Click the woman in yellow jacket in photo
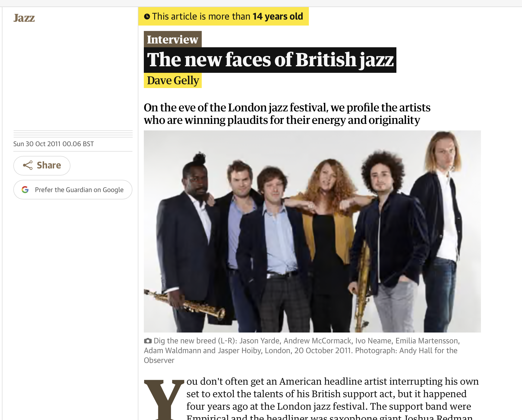 (326, 239)
